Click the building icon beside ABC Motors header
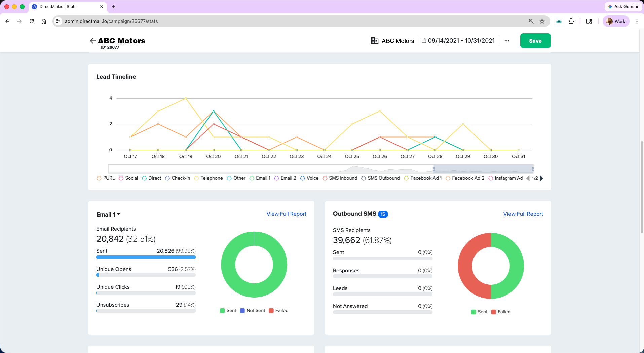This screenshot has height=353, width=644. (x=374, y=41)
